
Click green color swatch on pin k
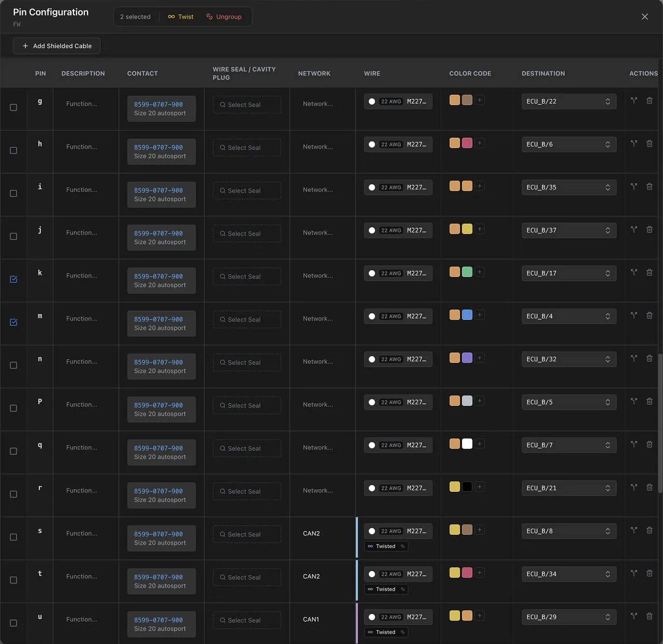coord(467,272)
